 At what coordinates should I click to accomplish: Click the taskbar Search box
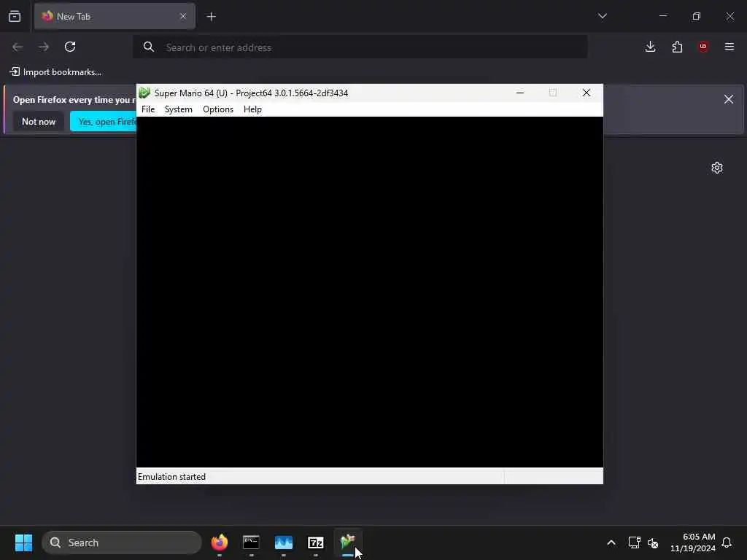pos(122,542)
